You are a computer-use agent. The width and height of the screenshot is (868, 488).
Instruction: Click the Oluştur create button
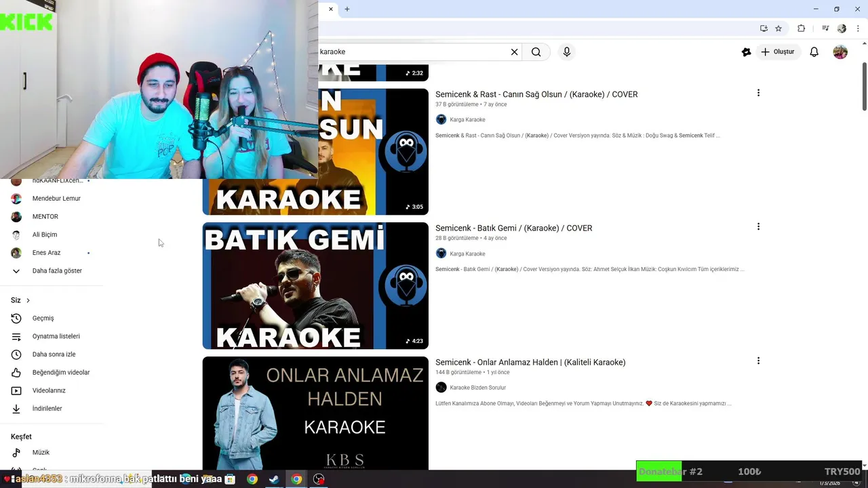[x=778, y=52]
